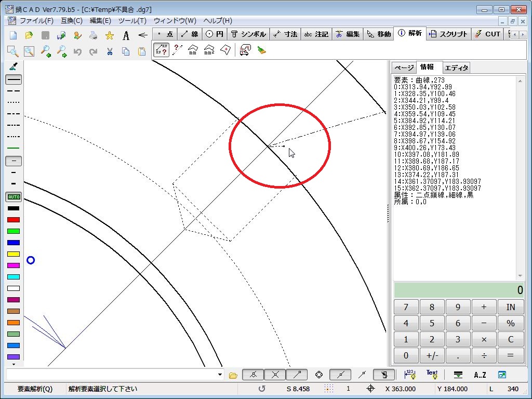This screenshot has height=399, width=532.
Task: Select the distance measurement question-mark tool
Action: pos(178,50)
